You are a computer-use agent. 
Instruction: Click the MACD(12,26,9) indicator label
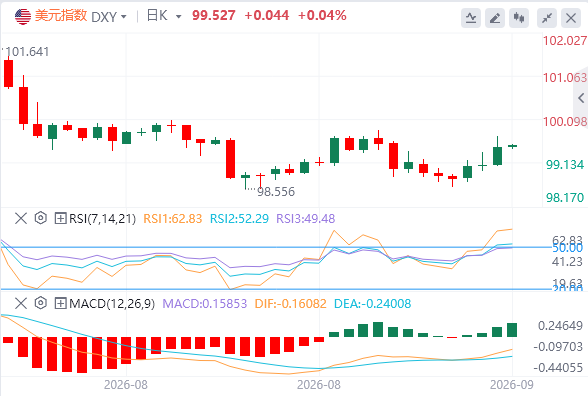[x=112, y=303]
